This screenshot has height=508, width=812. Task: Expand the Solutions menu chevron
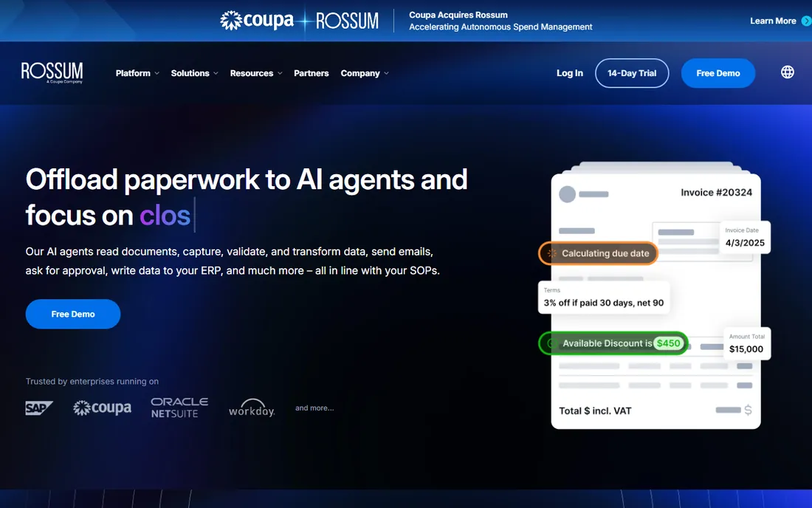216,74
